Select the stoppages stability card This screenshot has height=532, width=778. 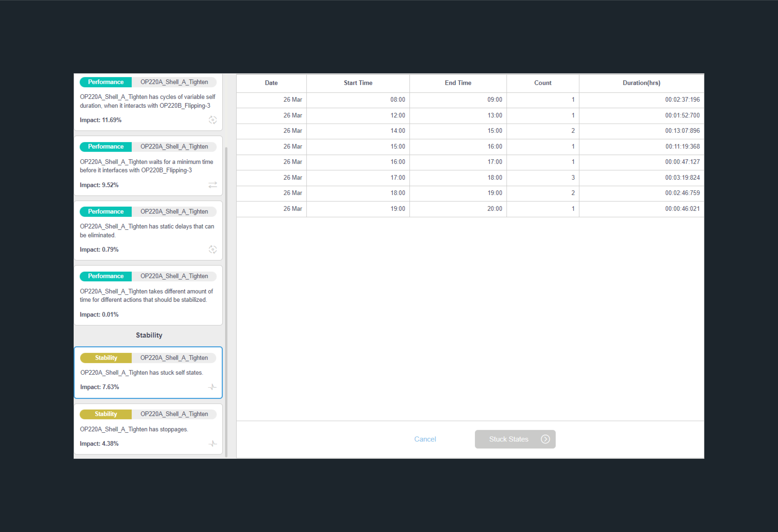point(148,429)
